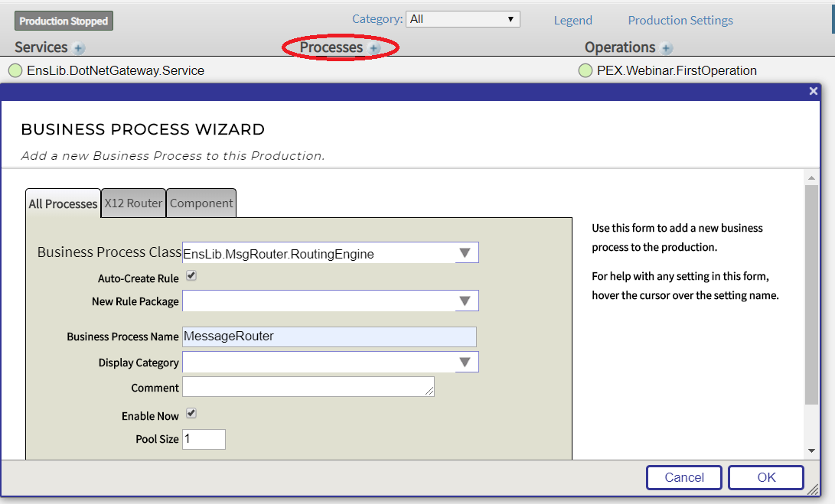
Task: Click the wizard vertical scrollbar thumb
Action: coord(811,294)
